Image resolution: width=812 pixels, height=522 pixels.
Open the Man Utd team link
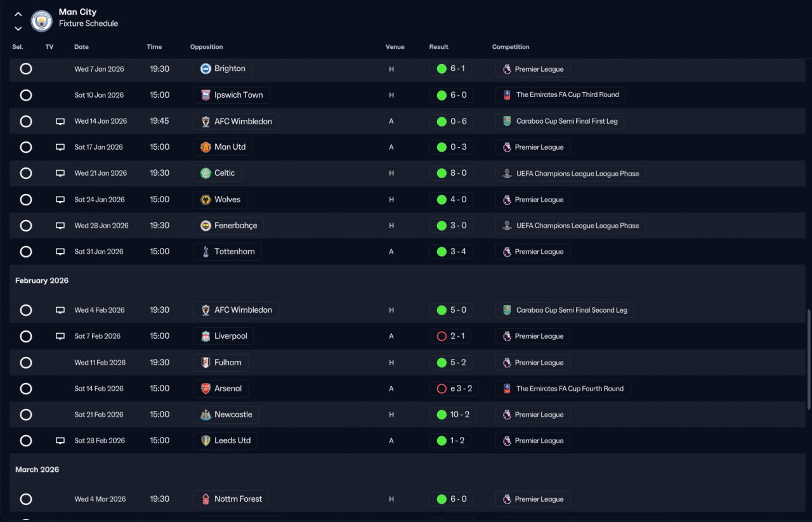coord(223,147)
